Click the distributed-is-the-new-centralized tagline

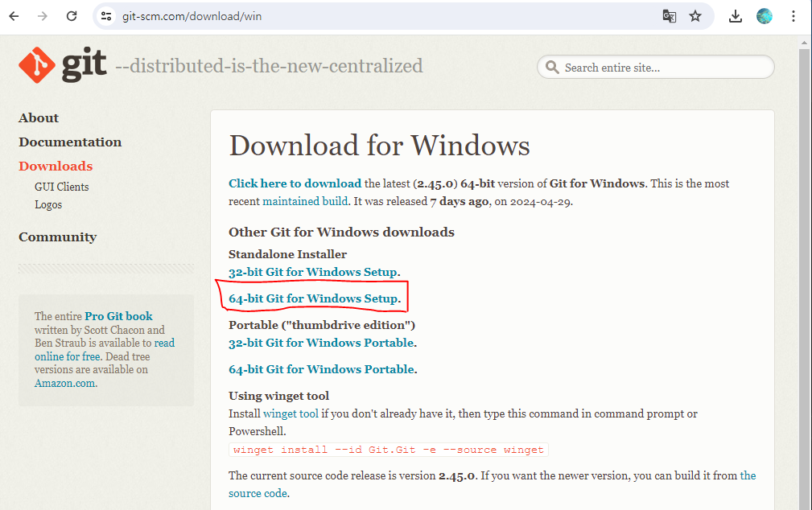tap(269, 66)
